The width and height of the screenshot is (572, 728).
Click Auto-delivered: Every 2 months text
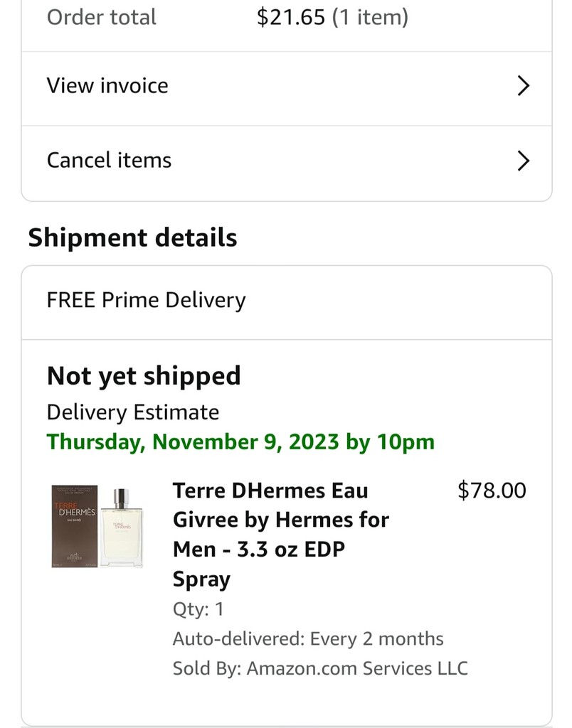pos(307,639)
